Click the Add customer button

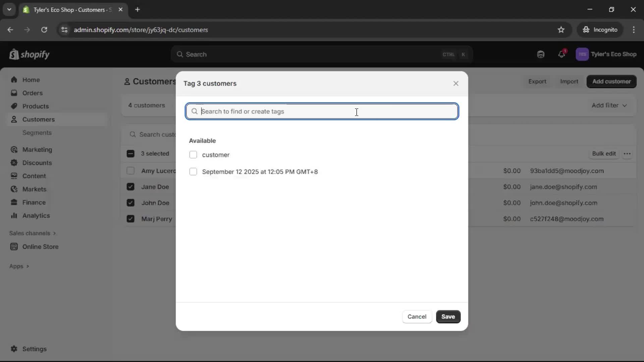[611, 81]
